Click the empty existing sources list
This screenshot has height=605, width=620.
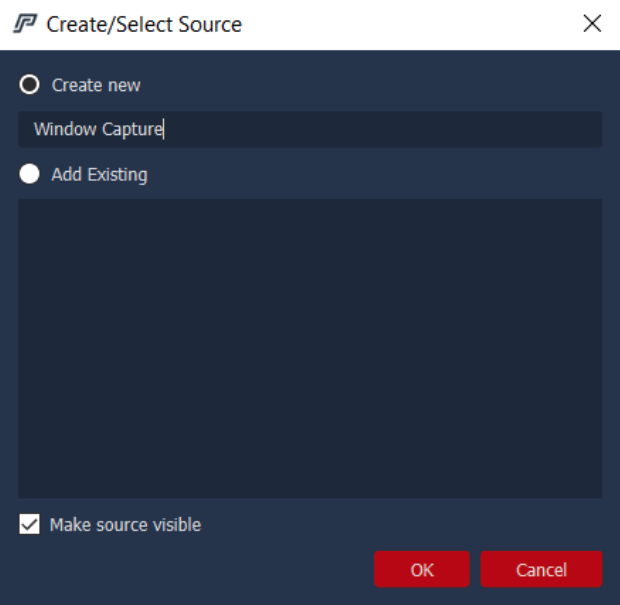(310, 348)
